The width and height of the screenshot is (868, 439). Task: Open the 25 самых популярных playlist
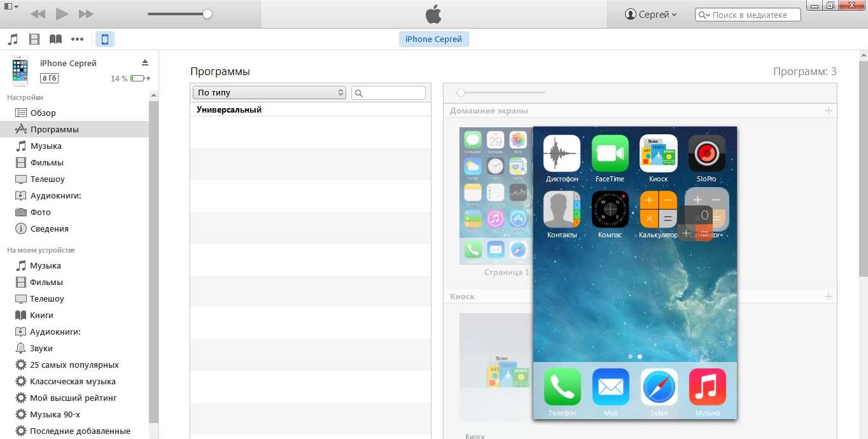pyautogui.click(x=74, y=365)
